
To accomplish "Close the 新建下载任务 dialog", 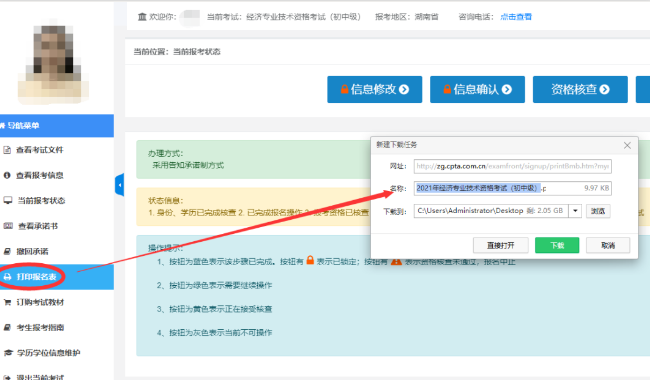I will coord(627,145).
